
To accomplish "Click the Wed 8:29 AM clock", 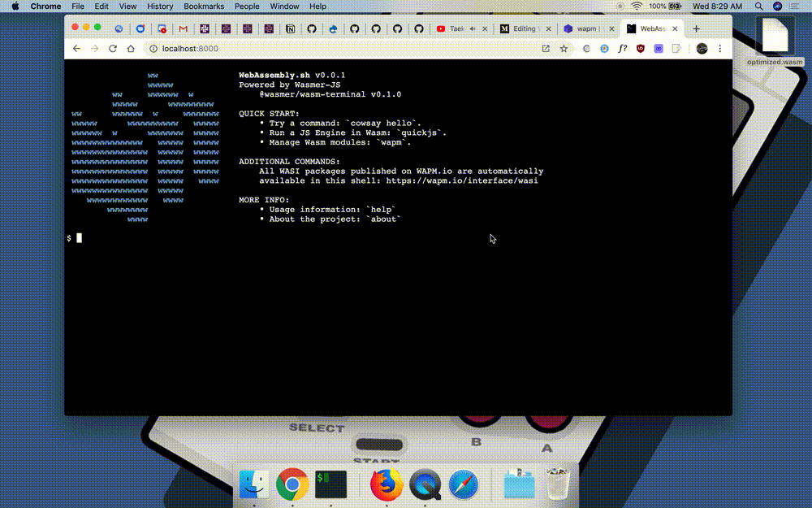I will (x=717, y=7).
